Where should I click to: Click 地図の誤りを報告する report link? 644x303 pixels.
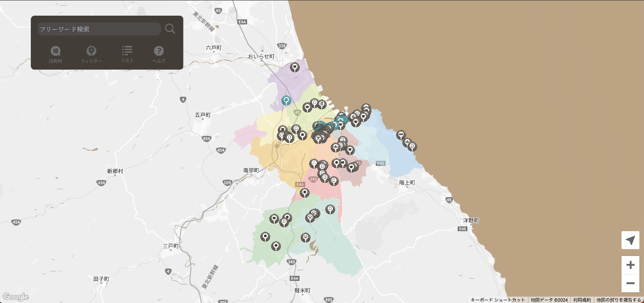[x=619, y=300]
